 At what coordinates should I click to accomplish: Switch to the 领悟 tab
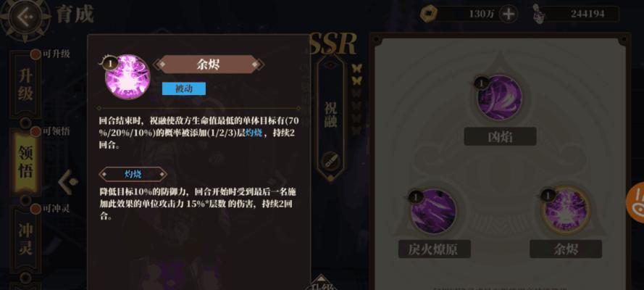25,163
